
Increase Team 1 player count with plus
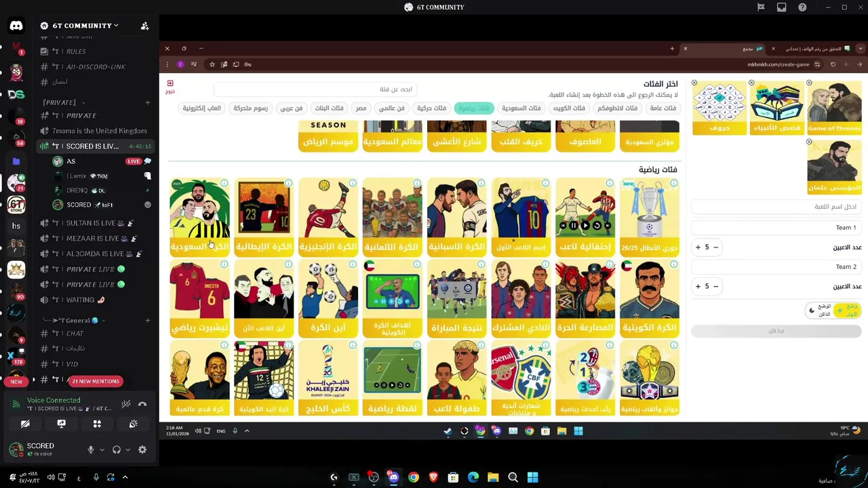click(698, 247)
